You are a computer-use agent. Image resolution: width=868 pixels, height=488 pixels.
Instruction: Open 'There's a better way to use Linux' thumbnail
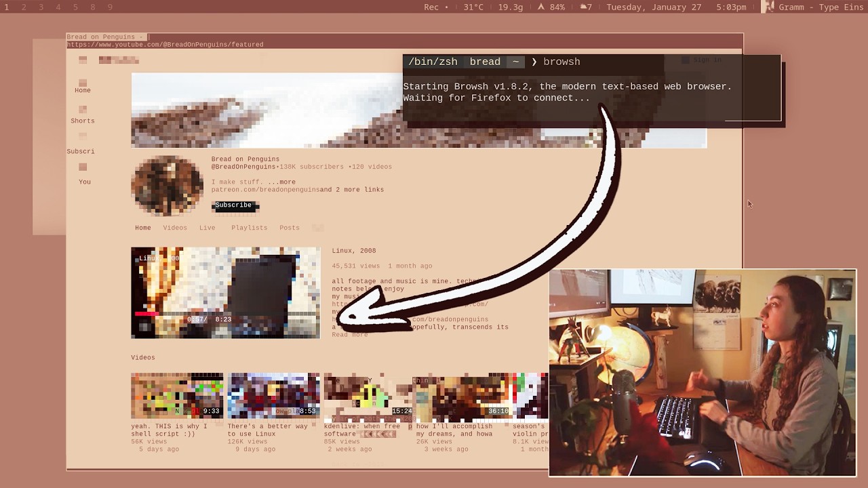tap(273, 395)
